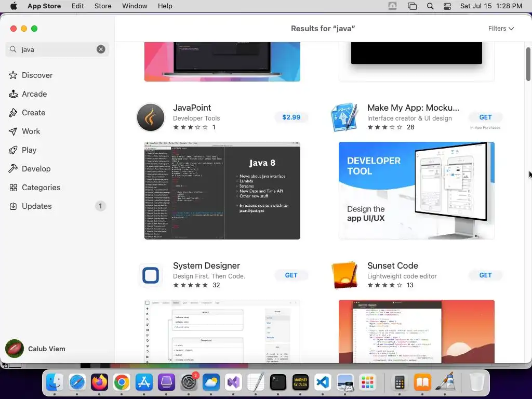This screenshot has width=532, height=399.
Task: View the Sunset Code editor screenshot
Action: [416, 331]
